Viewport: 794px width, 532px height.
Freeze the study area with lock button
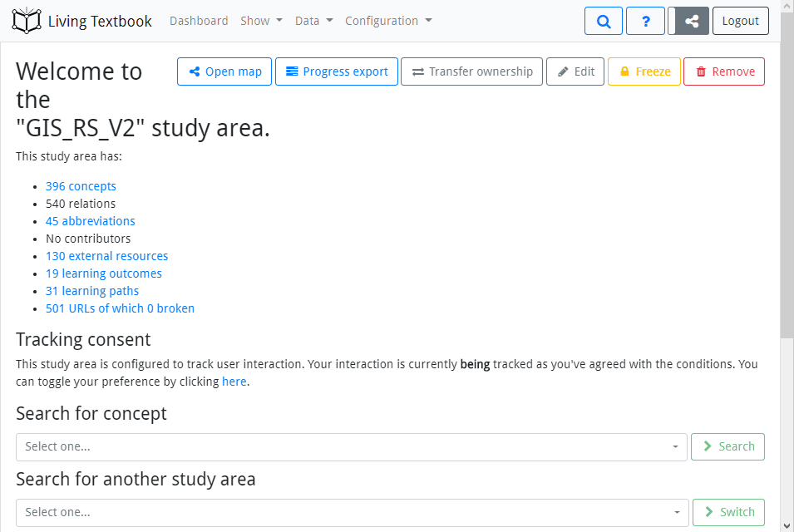coord(644,71)
